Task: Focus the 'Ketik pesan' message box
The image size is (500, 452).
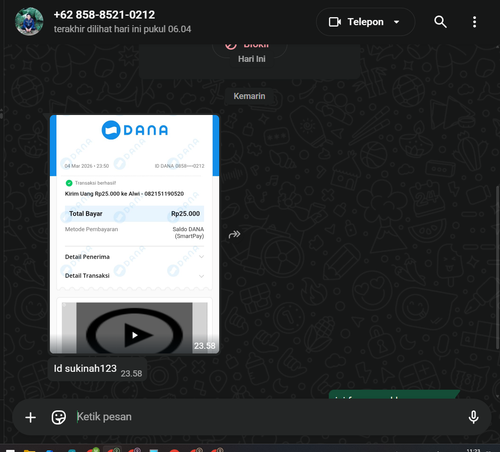Action: 267,417
